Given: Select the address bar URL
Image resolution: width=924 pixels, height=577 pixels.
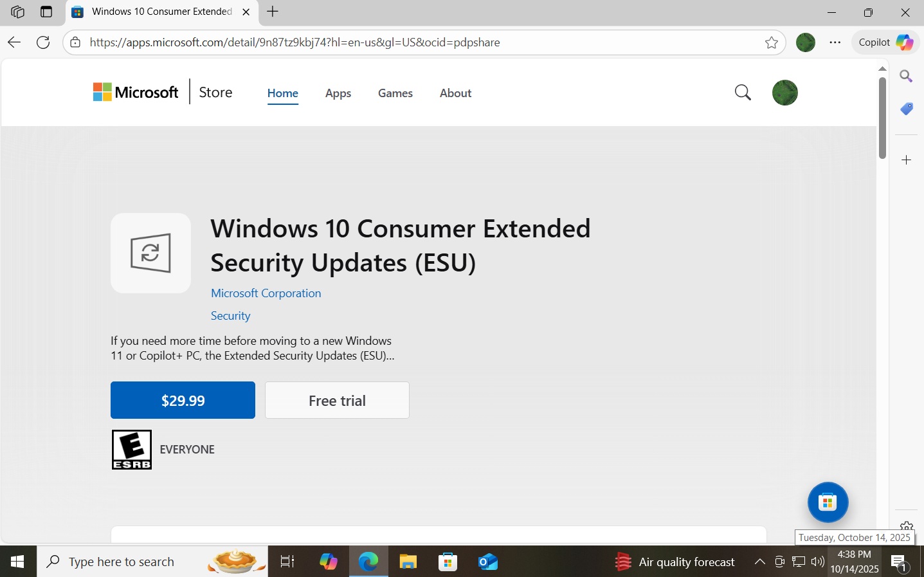Looking at the screenshot, I should (294, 42).
